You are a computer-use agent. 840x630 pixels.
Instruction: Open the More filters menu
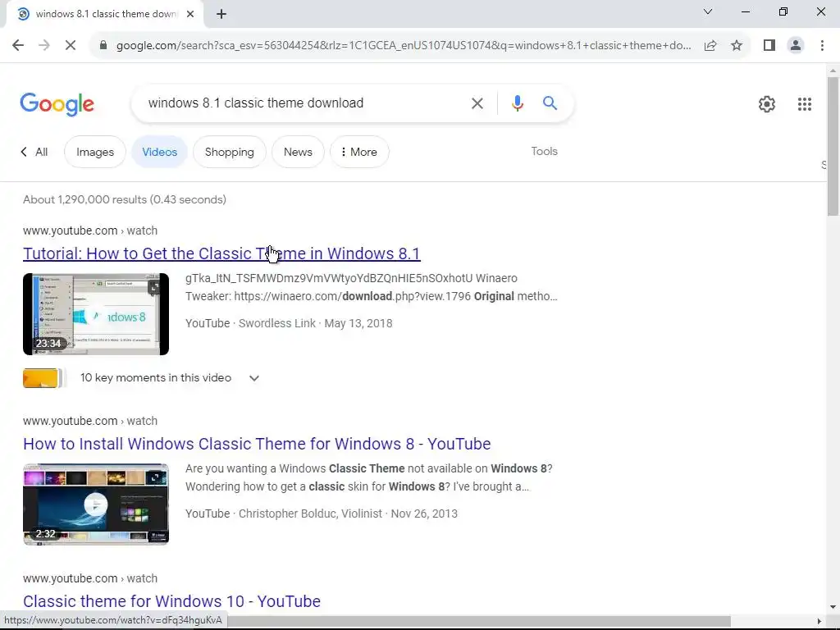(x=359, y=152)
